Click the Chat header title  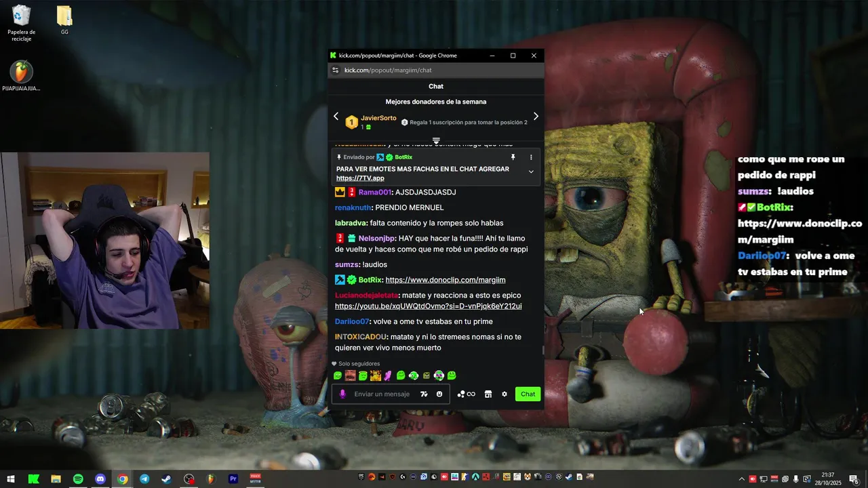[436, 86]
